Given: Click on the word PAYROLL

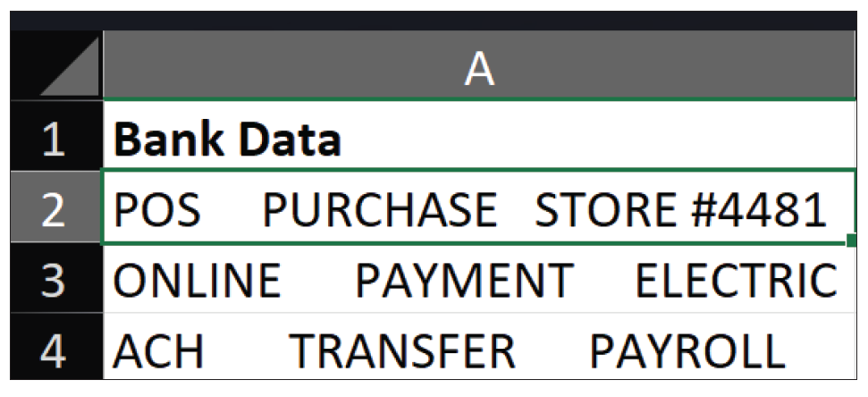Looking at the screenshot, I should 687,351.
